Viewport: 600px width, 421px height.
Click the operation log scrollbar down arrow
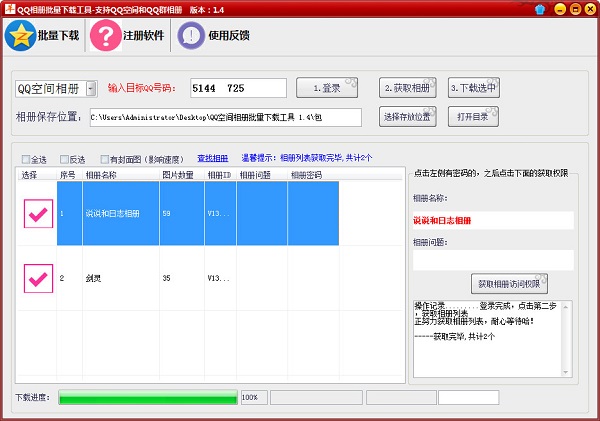pos(565,372)
